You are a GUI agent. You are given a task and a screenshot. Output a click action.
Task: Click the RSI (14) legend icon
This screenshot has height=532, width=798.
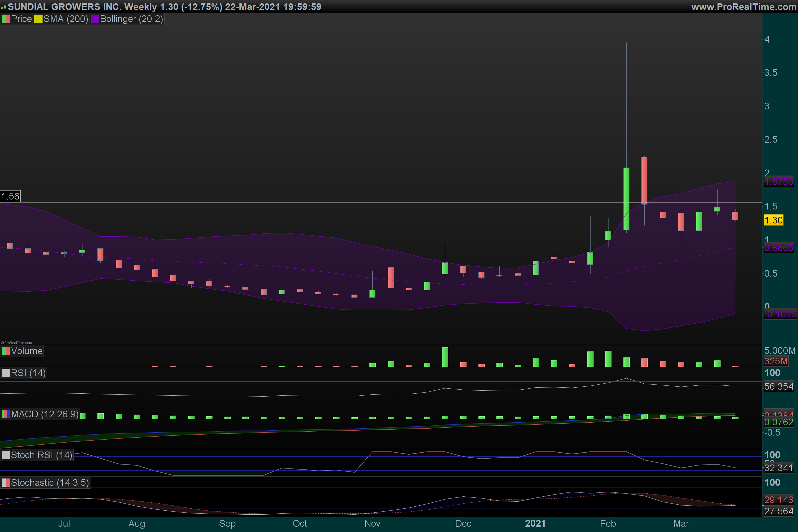pyautogui.click(x=5, y=373)
